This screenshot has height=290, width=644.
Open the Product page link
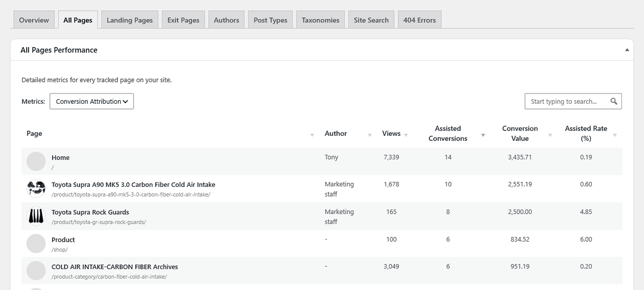coord(63,240)
